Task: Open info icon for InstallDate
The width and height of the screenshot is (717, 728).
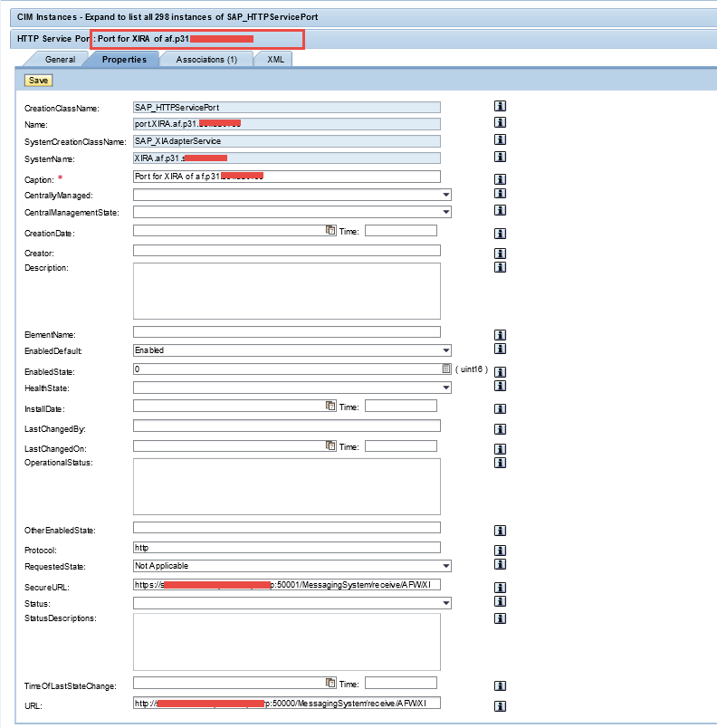Action: (500, 408)
